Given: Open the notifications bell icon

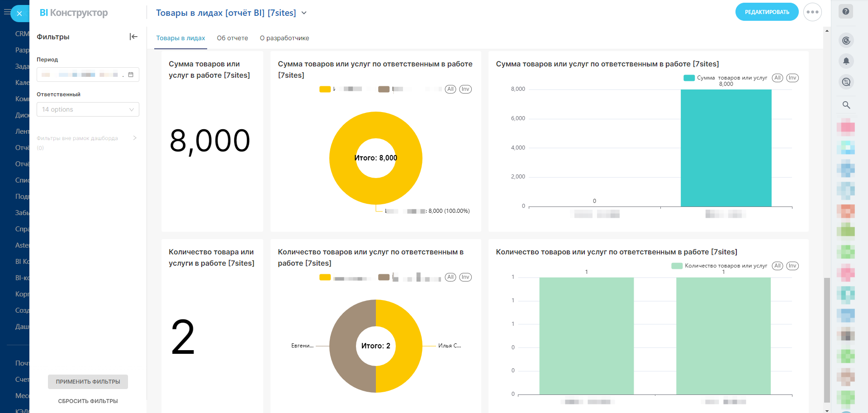Looking at the screenshot, I should pos(846,61).
